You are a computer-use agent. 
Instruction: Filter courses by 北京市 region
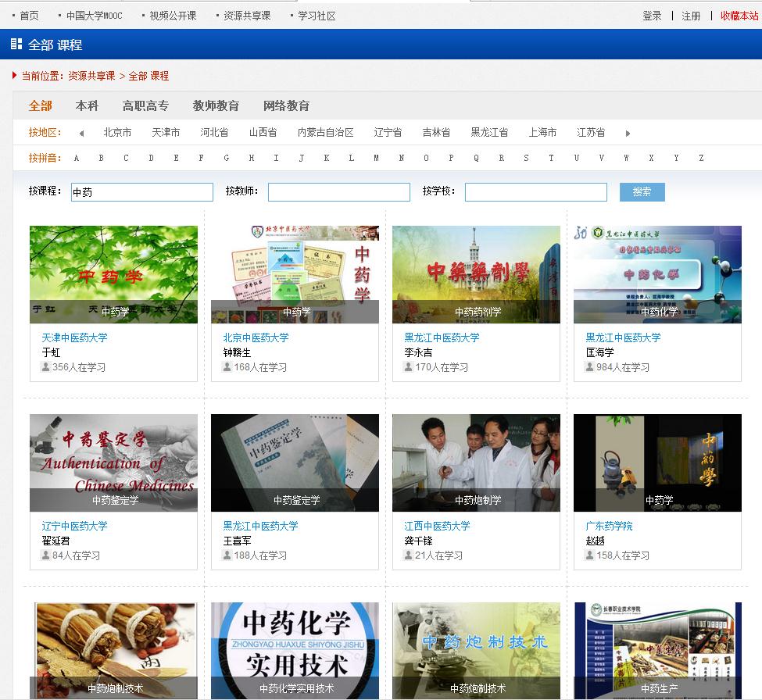[x=117, y=133]
